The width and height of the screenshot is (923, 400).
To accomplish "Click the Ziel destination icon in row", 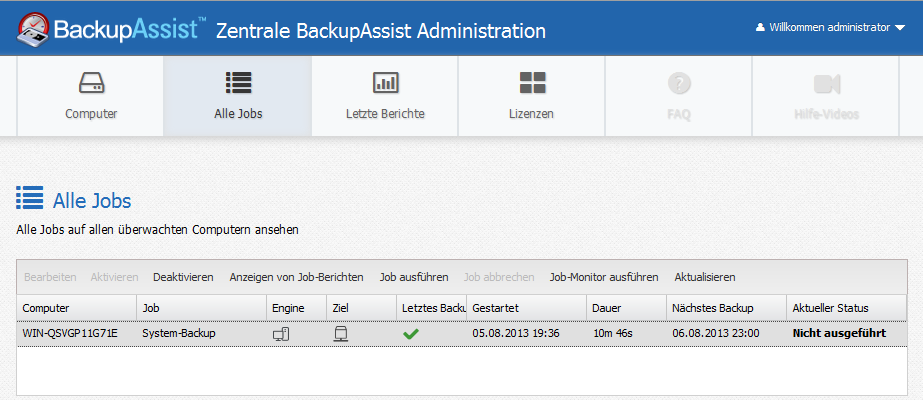I will [340, 333].
